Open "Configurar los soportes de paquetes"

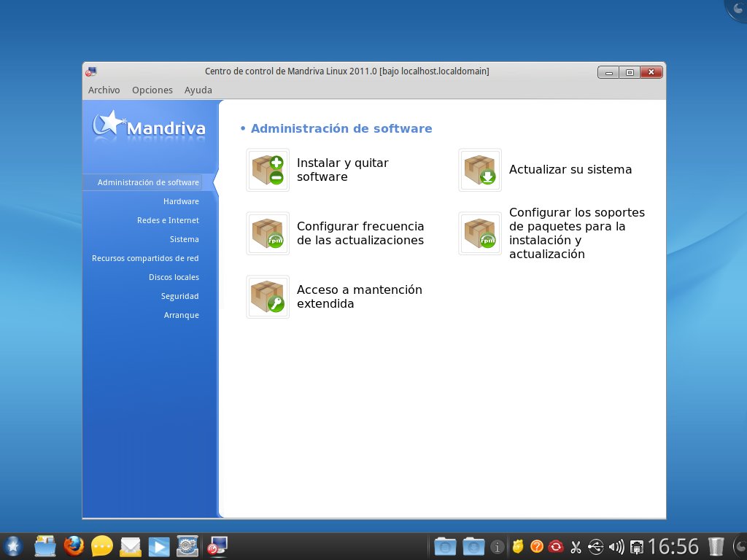pos(576,233)
